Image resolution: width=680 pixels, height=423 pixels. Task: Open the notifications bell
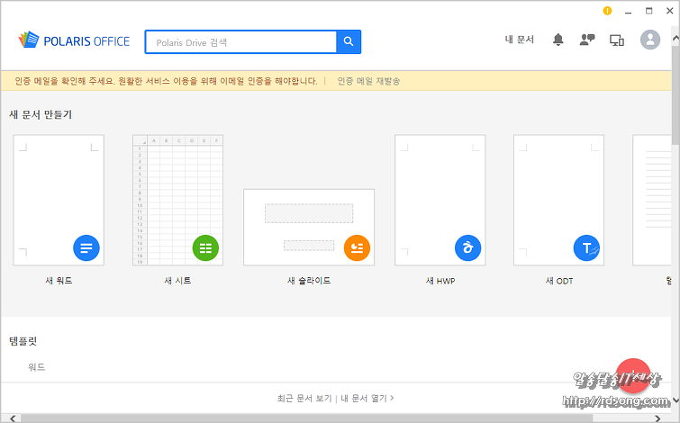[558, 40]
